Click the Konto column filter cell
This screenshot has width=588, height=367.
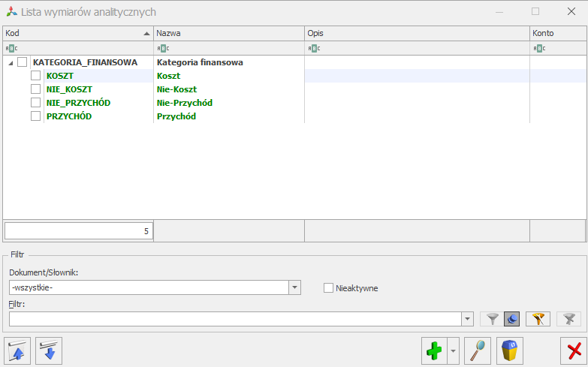click(x=559, y=48)
